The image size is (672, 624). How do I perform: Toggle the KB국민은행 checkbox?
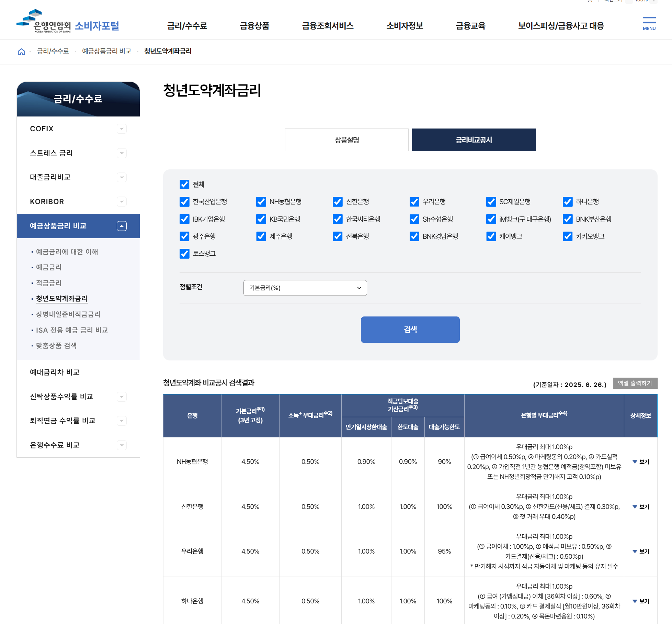(261, 219)
